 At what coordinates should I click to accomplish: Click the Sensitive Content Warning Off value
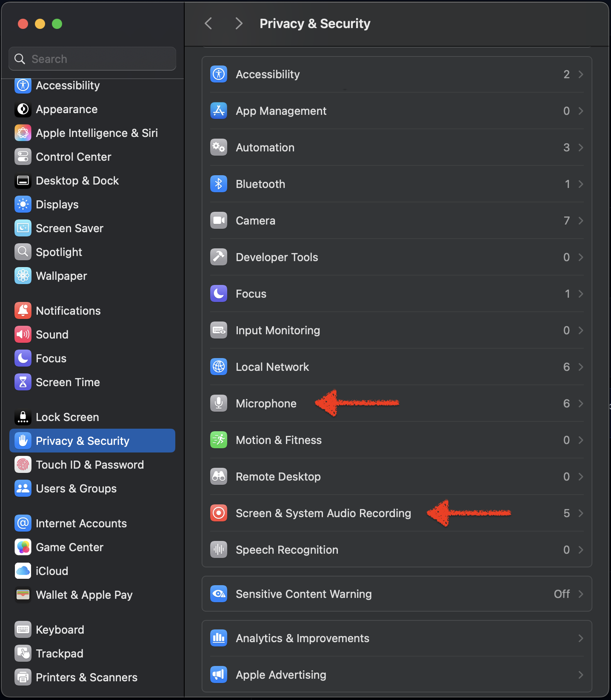click(x=562, y=594)
